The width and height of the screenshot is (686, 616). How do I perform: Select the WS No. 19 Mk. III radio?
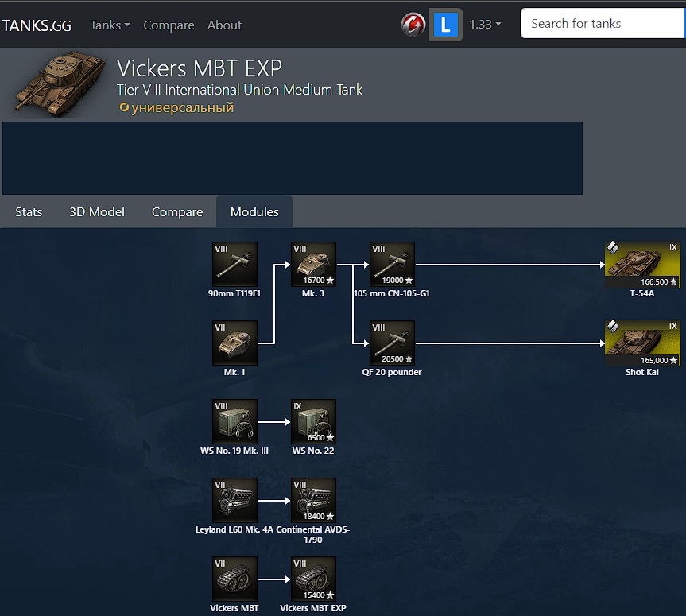pos(234,422)
